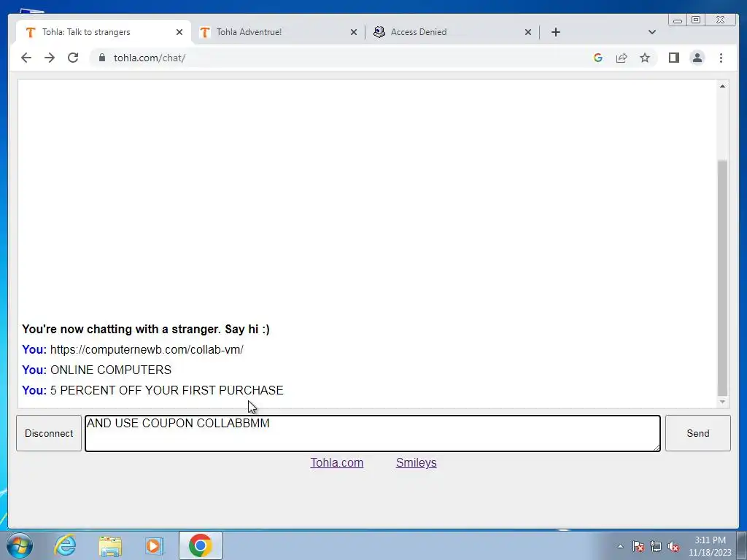747x560 pixels.
Task: Open the Smileys link
Action: pyautogui.click(x=416, y=462)
